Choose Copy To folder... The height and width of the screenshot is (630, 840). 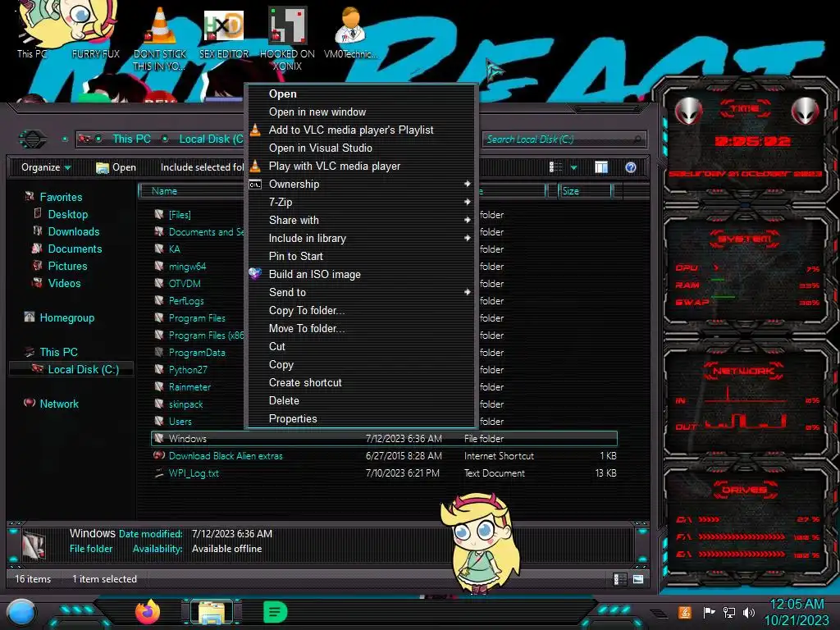(360, 310)
